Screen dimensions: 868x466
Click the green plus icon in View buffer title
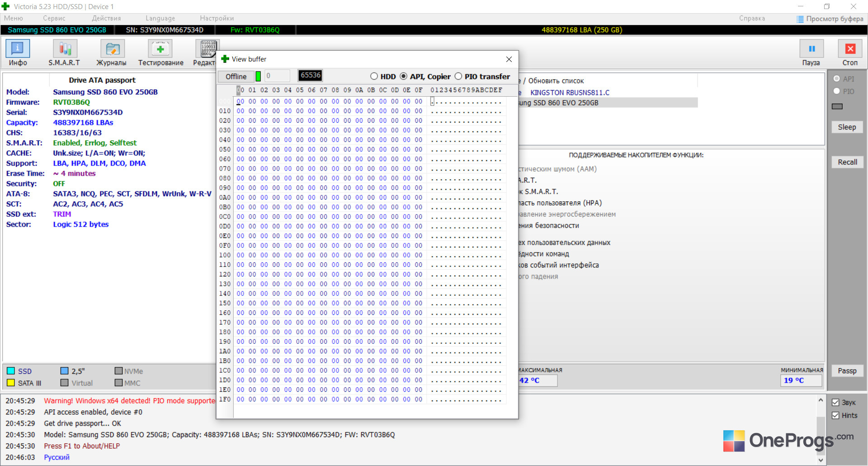click(x=225, y=59)
